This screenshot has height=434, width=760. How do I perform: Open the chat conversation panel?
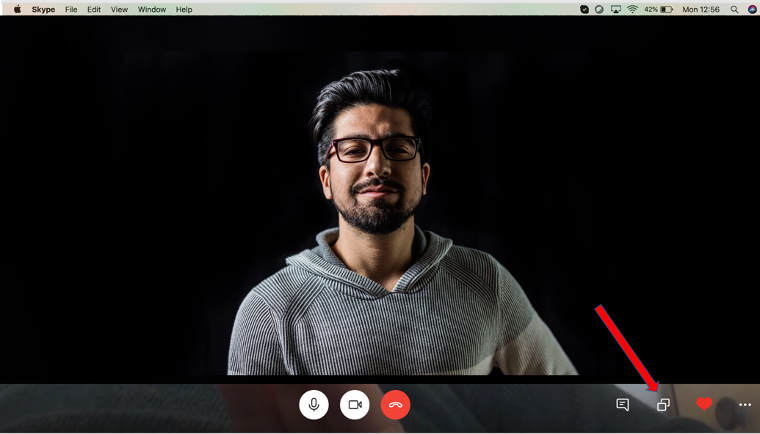coord(623,404)
